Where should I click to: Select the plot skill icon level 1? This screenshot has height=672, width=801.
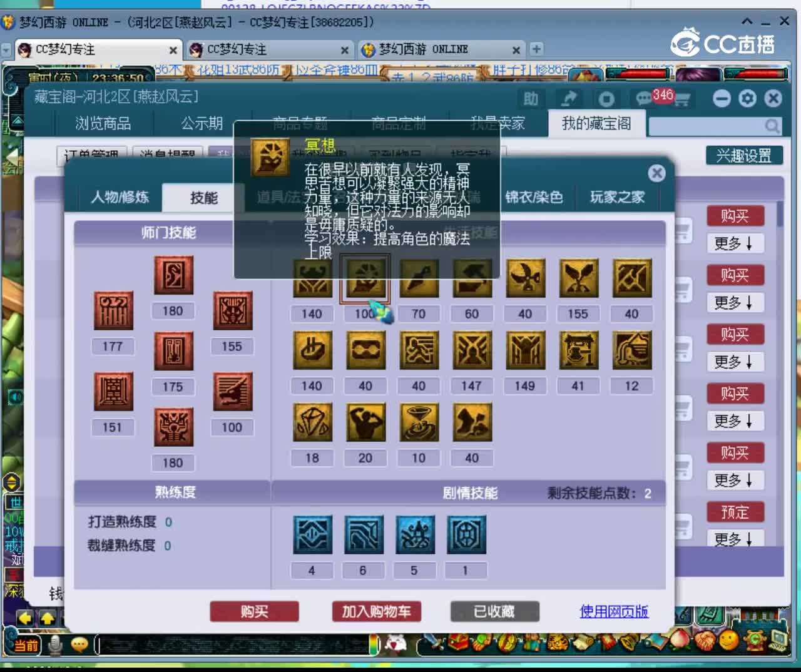point(466,535)
